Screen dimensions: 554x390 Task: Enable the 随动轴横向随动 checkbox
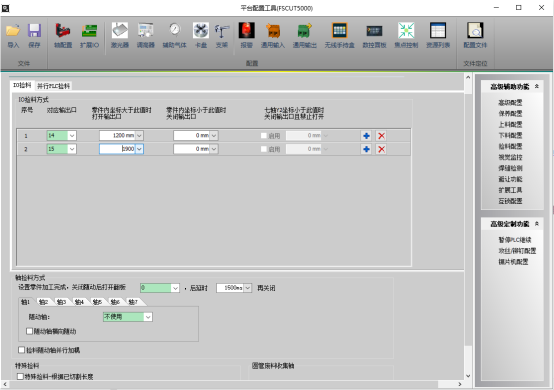30,331
